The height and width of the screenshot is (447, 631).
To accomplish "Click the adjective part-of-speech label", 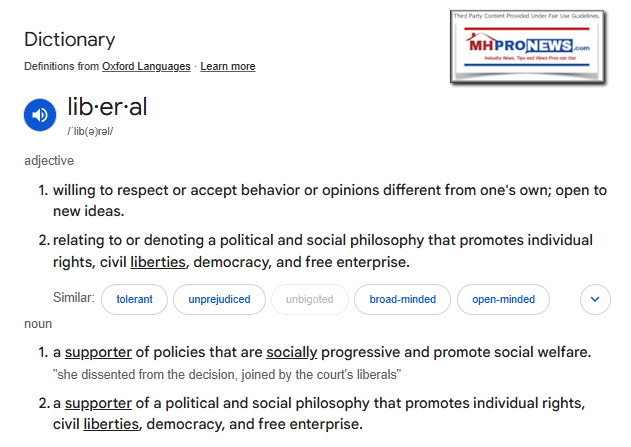I will pos(49,161).
